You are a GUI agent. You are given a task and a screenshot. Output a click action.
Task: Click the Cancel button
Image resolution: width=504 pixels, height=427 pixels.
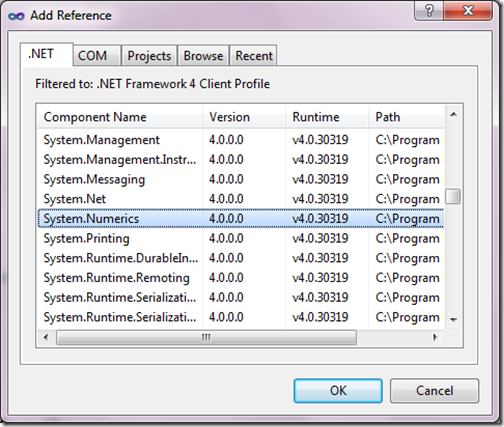pyautogui.click(x=434, y=390)
